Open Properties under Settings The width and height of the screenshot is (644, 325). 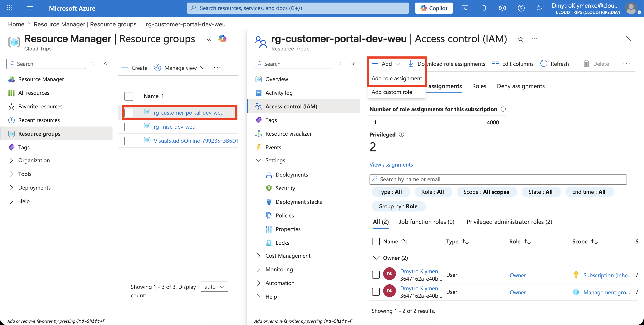pyautogui.click(x=288, y=229)
